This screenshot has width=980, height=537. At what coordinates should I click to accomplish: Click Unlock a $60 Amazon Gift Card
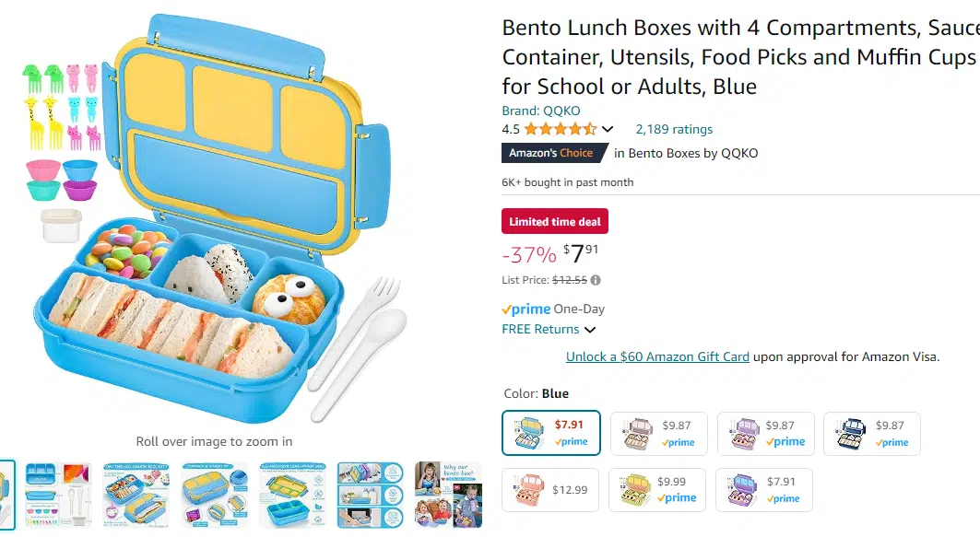click(x=657, y=356)
